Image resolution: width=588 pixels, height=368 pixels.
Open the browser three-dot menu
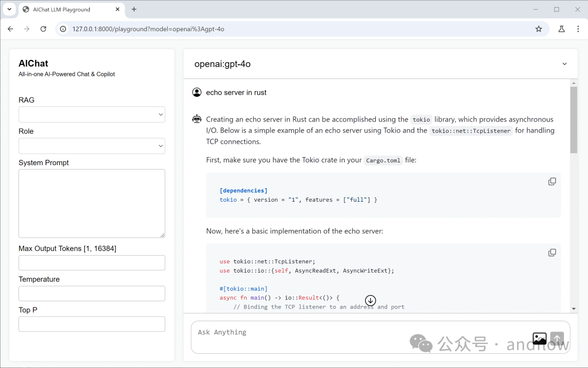point(578,29)
